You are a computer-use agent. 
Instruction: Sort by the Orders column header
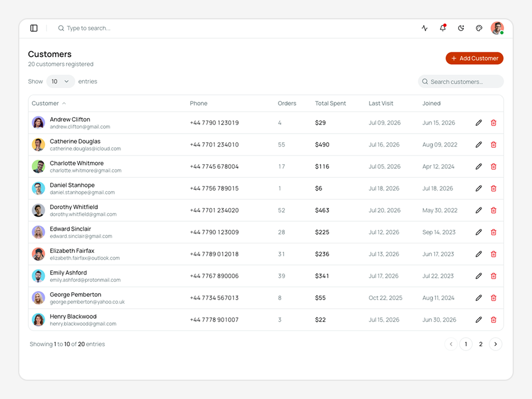[287, 103]
